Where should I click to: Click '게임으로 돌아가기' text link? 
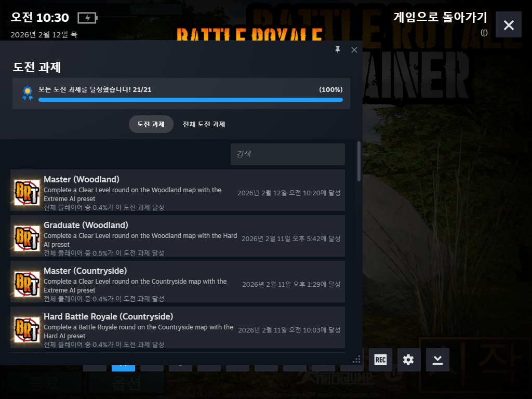click(x=440, y=17)
